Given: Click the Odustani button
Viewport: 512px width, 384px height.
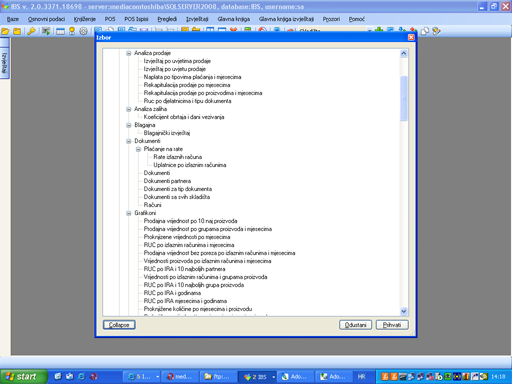Looking at the screenshot, I should [x=355, y=325].
